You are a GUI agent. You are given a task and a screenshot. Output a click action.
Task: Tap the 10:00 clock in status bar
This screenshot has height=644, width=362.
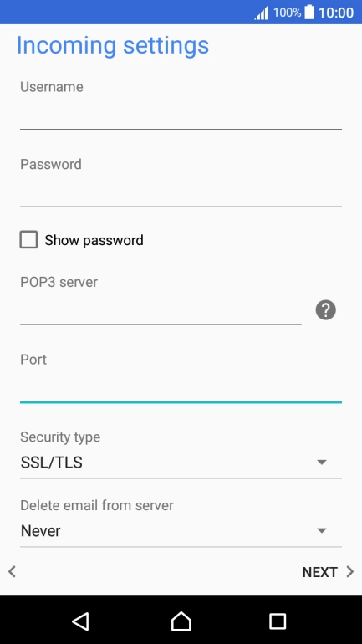[x=336, y=13]
